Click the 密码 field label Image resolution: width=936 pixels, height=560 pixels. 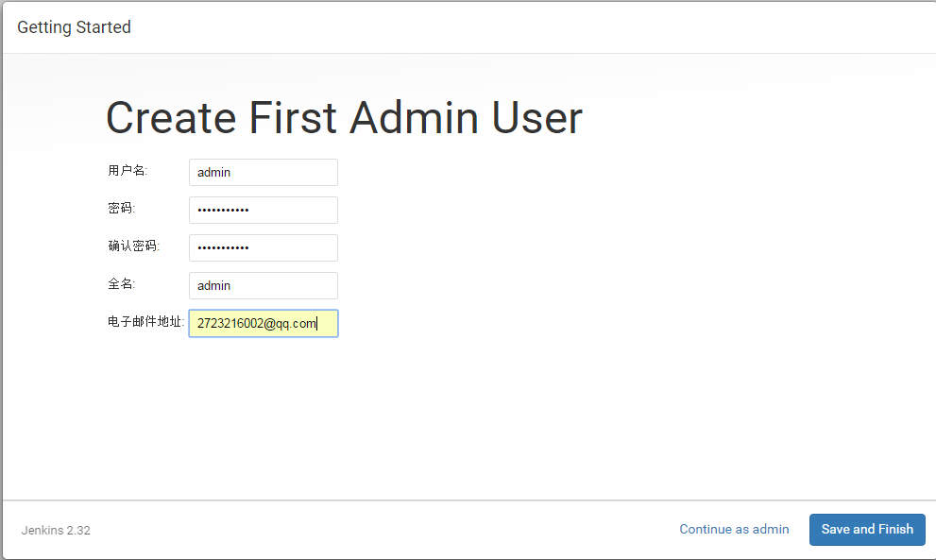[x=122, y=209]
